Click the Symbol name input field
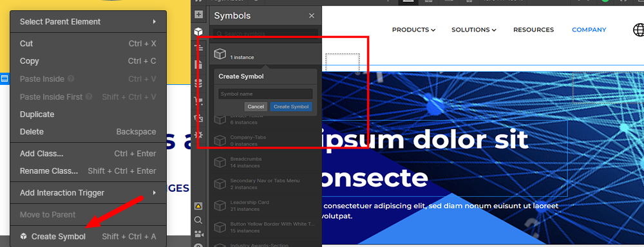Image resolution: width=644 pixels, height=247 pixels. pyautogui.click(x=265, y=94)
